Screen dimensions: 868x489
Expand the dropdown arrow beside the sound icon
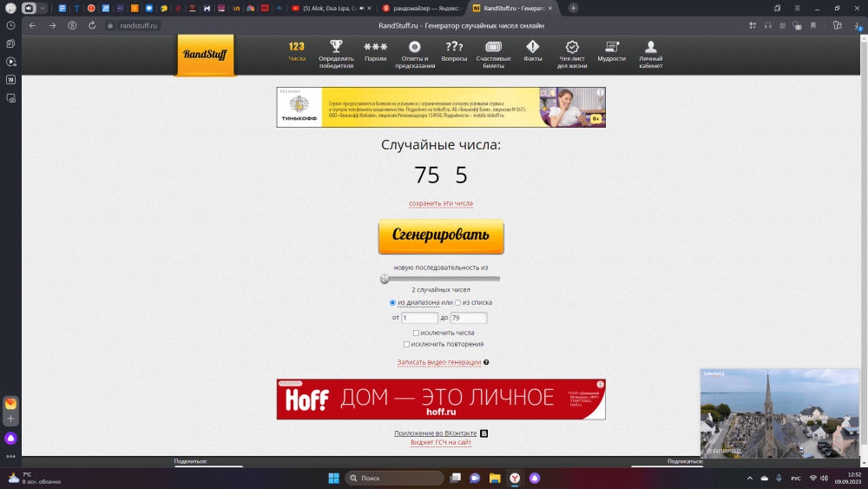[x=42, y=8]
